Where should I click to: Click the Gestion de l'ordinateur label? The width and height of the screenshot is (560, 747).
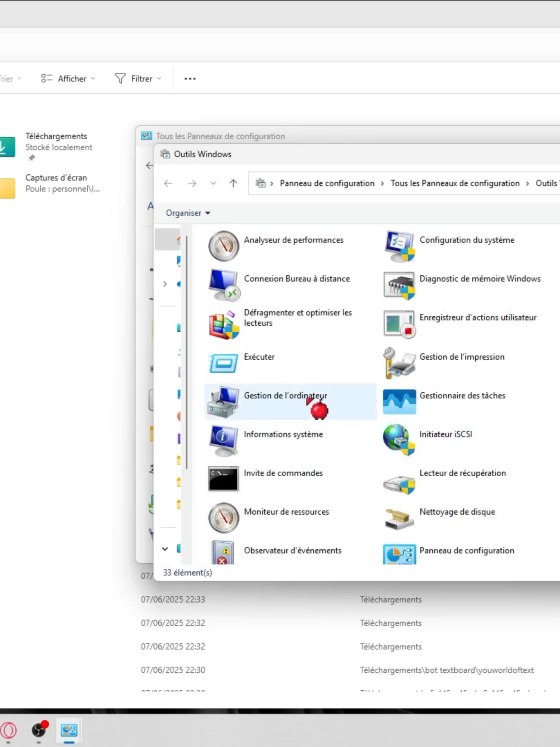pyautogui.click(x=285, y=395)
